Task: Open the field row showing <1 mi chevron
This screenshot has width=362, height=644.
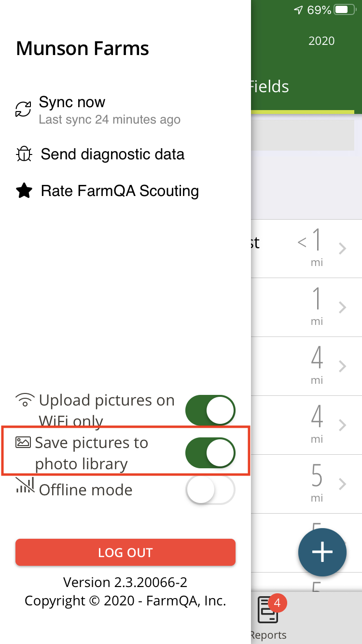Action: [342, 249]
